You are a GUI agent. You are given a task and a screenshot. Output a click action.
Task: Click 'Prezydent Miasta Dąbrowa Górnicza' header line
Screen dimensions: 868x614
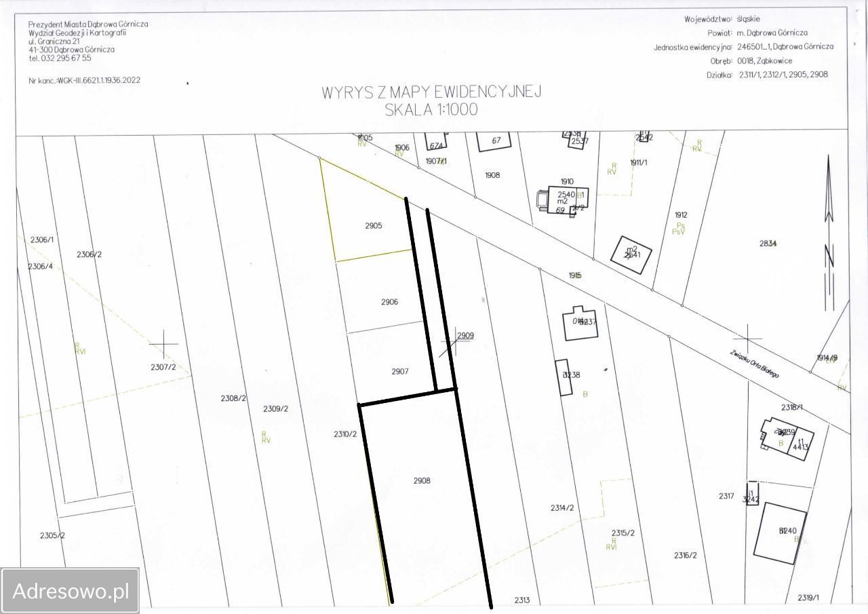[88, 24]
